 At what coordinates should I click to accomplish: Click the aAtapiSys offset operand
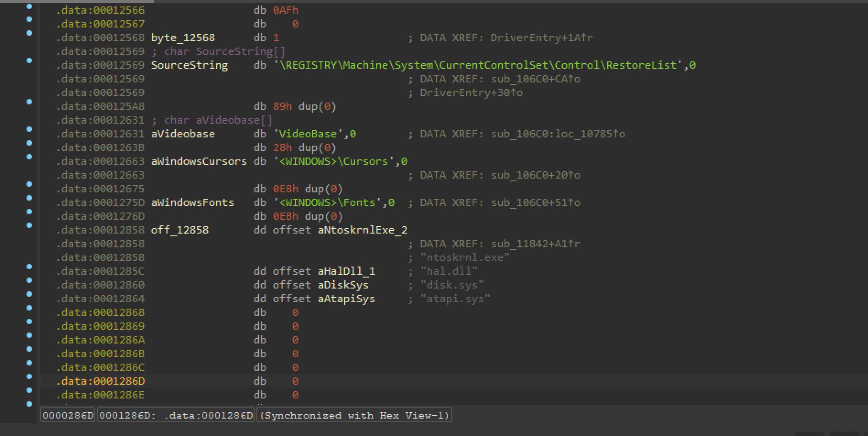346,299
